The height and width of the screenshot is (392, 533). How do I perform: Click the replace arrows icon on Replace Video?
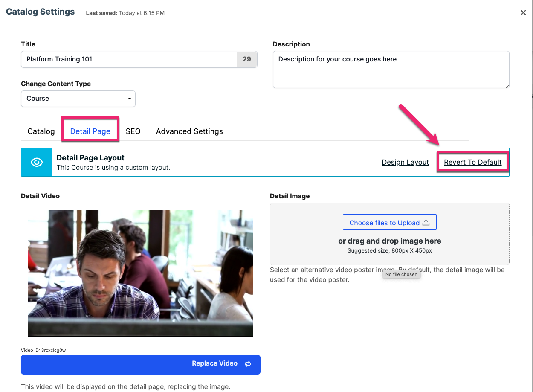tap(248, 364)
